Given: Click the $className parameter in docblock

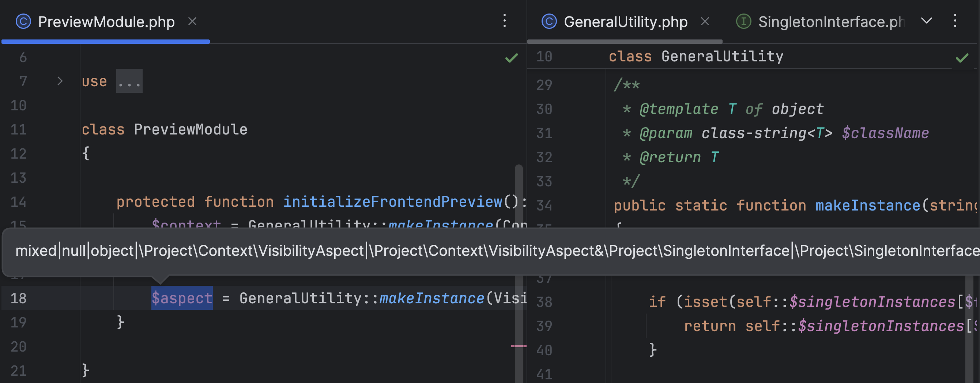Looking at the screenshot, I should (885, 133).
